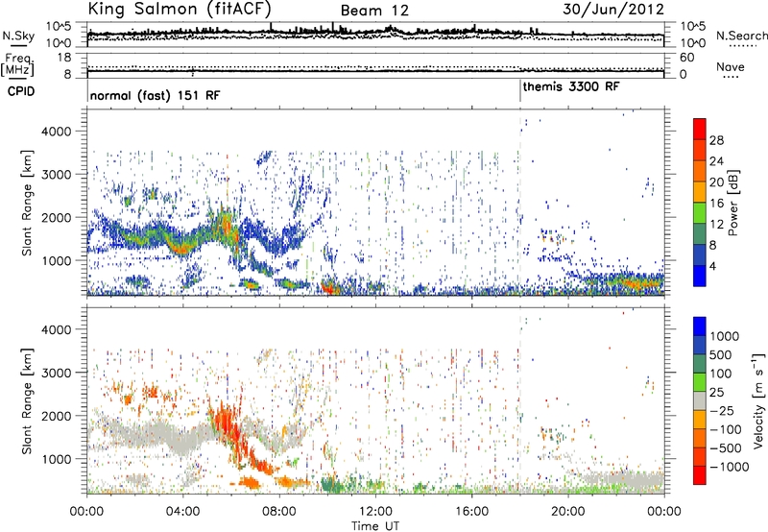Click the '28' tick on the Power scale
The width and height of the screenshot is (768, 532).
pos(716,140)
